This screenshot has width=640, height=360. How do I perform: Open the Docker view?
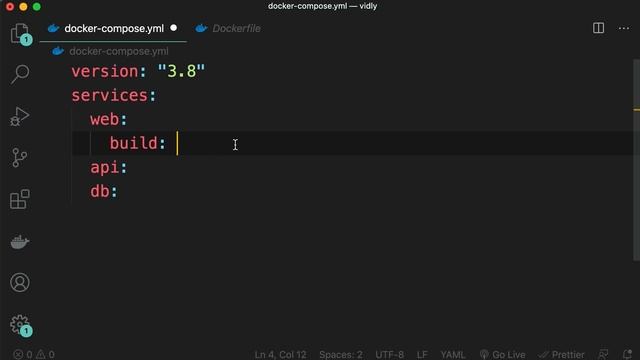click(20, 242)
